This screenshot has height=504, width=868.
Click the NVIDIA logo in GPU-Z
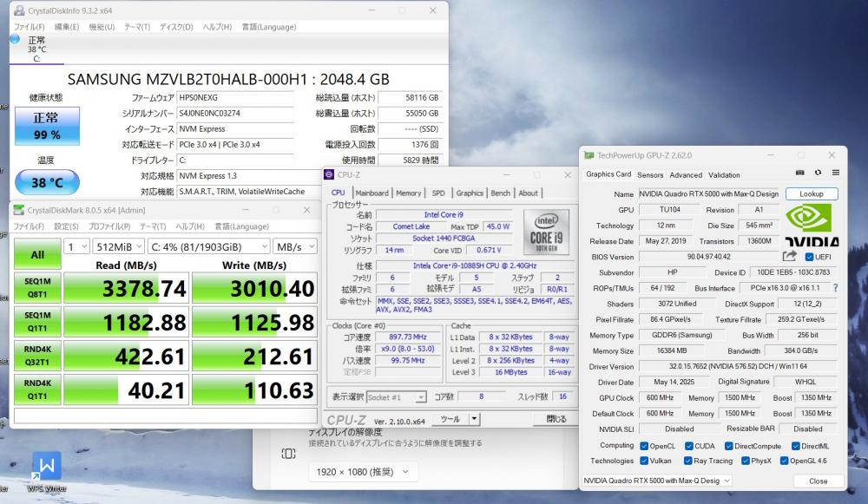pos(812,225)
